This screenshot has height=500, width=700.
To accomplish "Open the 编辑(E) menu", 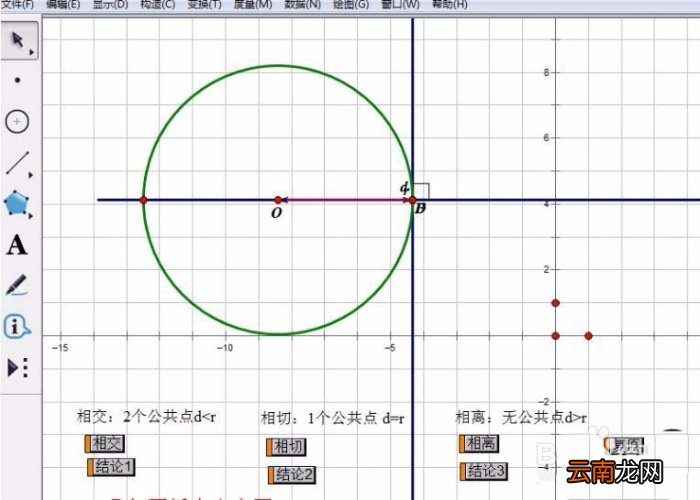I will [x=63, y=4].
